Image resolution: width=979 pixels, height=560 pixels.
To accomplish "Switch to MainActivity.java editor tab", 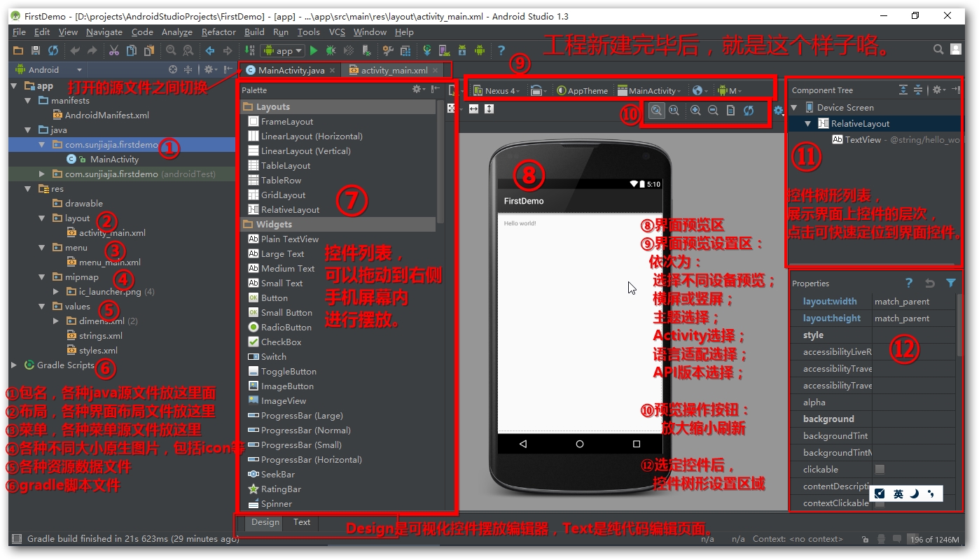I will point(291,70).
